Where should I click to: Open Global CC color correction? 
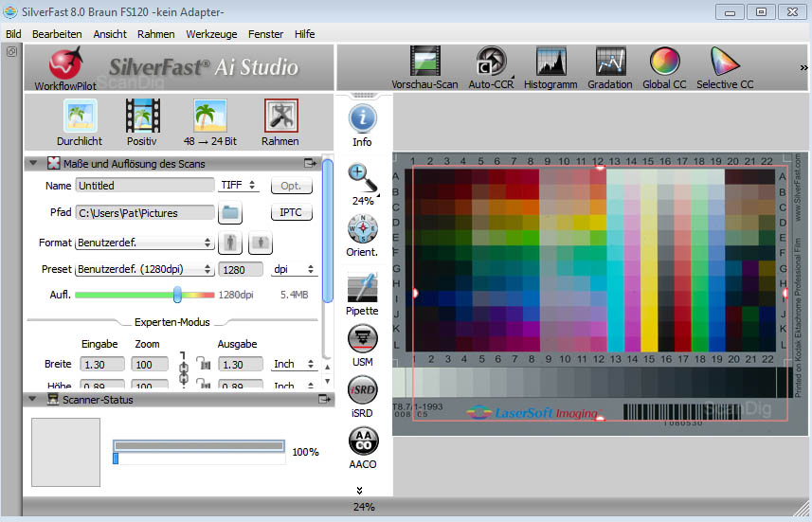(x=664, y=68)
